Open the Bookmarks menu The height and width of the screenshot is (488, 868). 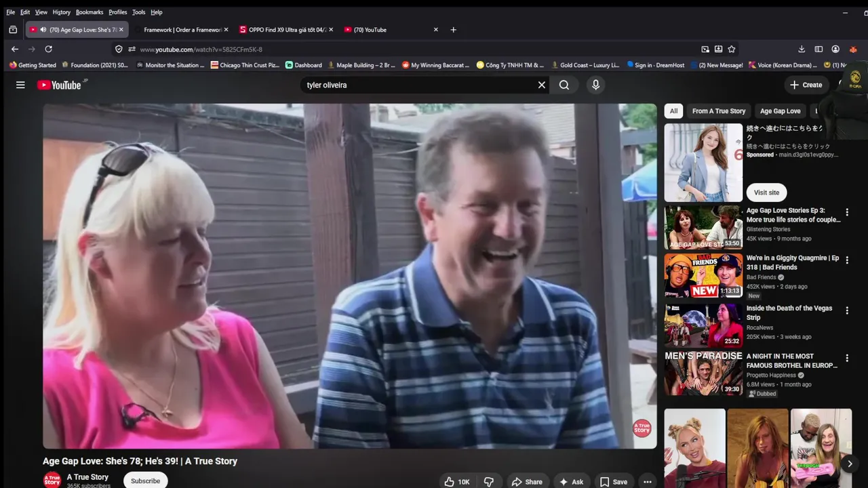coord(90,12)
